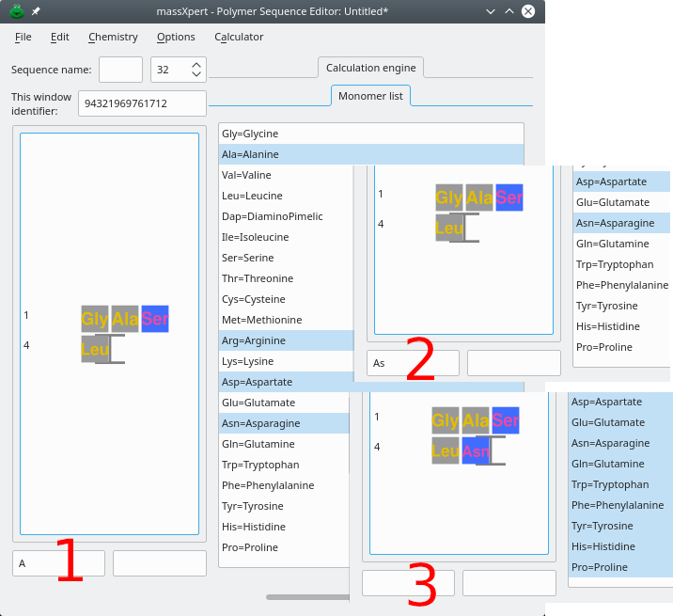Increase the sequence spinbox value above 32

(196, 64)
